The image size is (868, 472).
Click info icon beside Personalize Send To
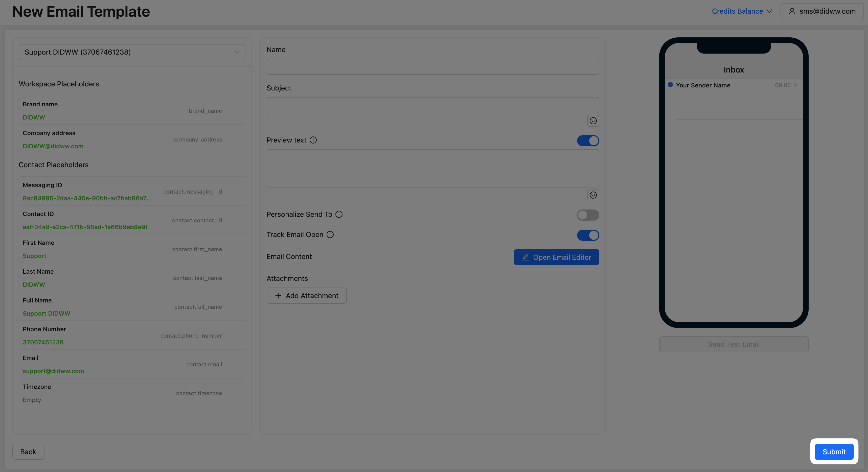click(339, 214)
